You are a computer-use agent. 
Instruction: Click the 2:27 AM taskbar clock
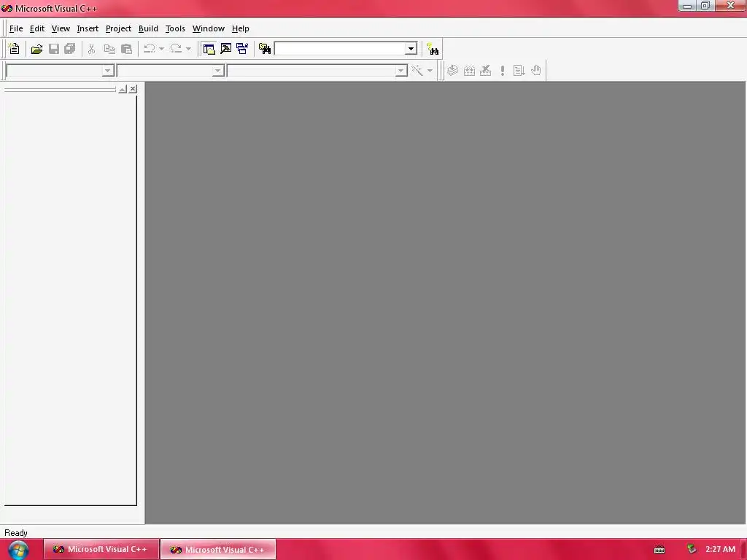click(720, 549)
